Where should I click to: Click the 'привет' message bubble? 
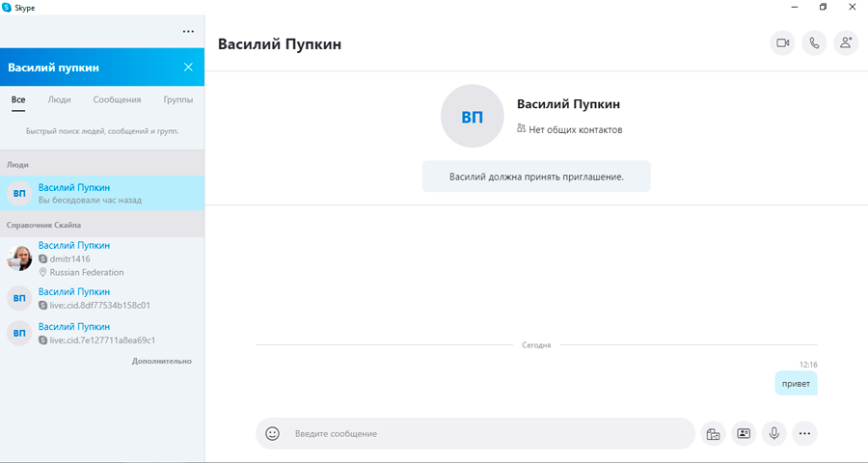coord(796,383)
